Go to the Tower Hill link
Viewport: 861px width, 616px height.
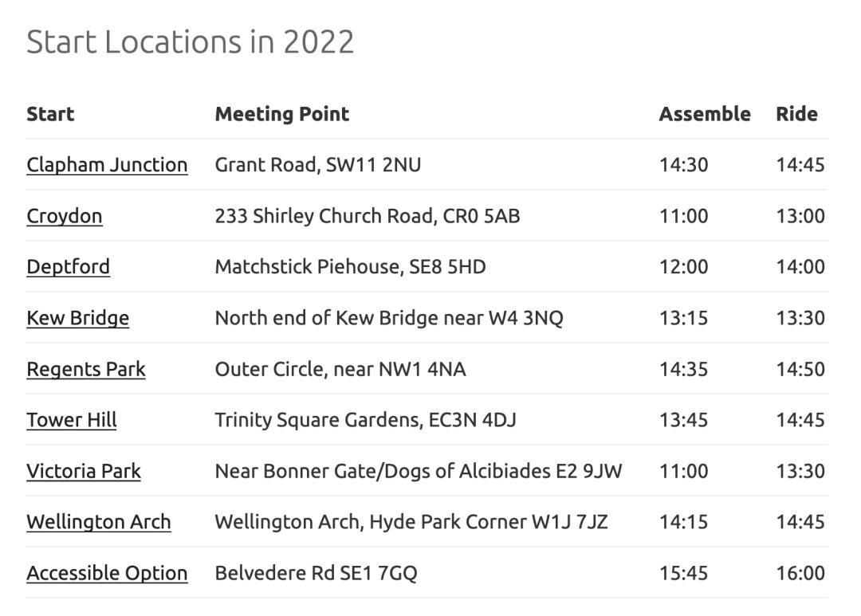tap(71, 420)
